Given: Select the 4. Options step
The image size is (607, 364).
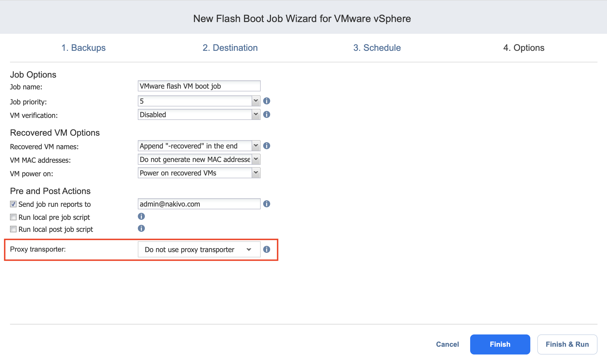Looking at the screenshot, I should pos(524,48).
